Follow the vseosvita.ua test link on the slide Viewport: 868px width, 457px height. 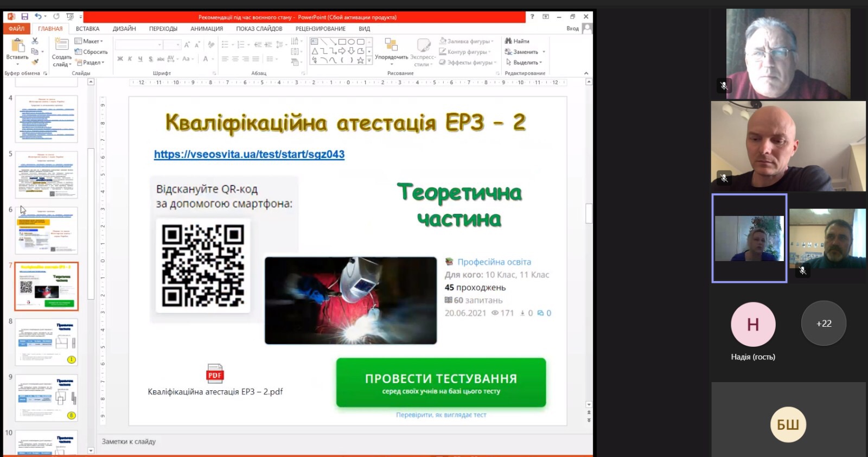point(249,154)
